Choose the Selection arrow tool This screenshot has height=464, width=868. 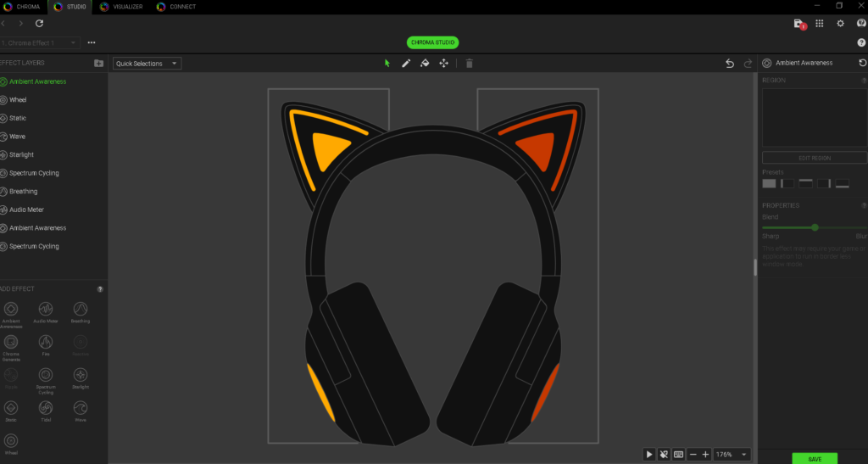click(x=387, y=63)
